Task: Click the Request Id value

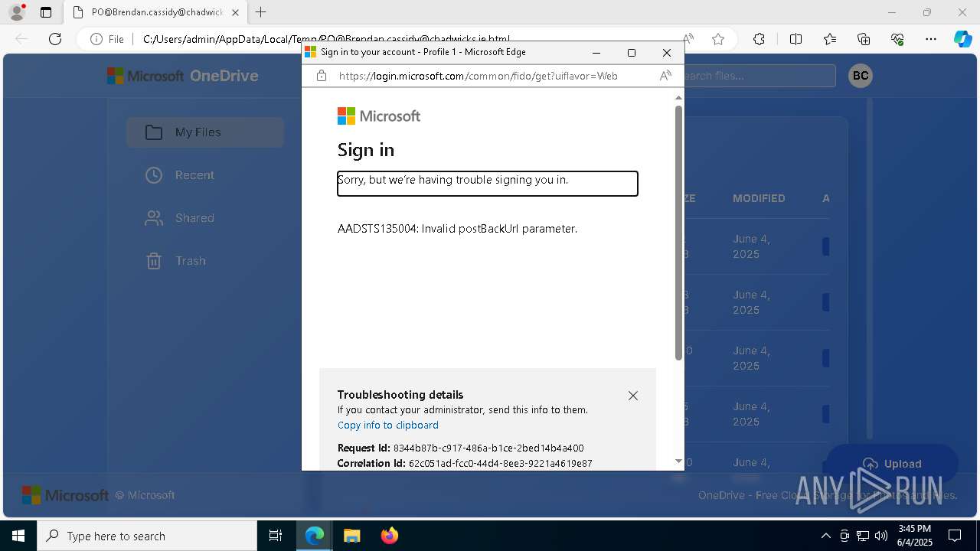Action: (x=488, y=448)
